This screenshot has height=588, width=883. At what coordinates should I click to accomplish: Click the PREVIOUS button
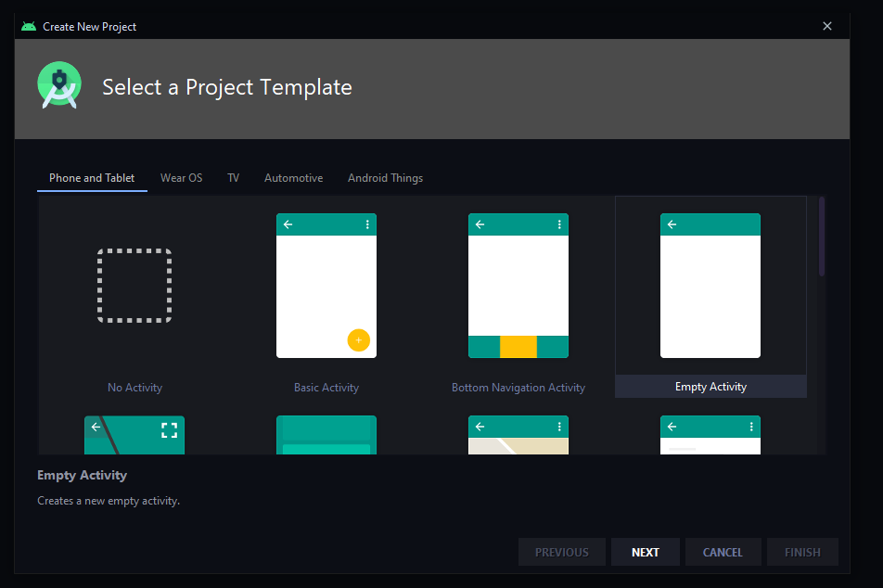point(562,551)
